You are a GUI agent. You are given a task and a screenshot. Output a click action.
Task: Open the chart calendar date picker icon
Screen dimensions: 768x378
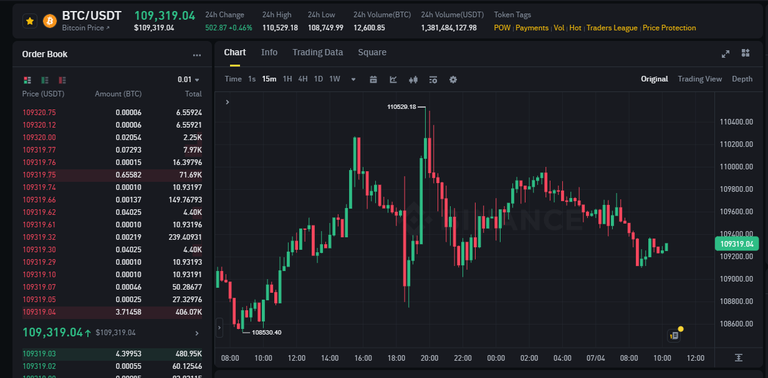[x=373, y=79]
